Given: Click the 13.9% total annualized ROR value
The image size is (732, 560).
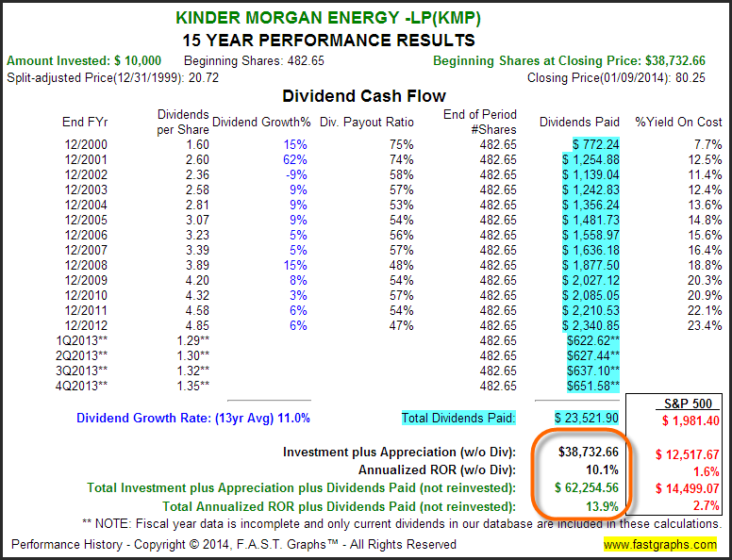Looking at the screenshot, I should click(x=602, y=506).
